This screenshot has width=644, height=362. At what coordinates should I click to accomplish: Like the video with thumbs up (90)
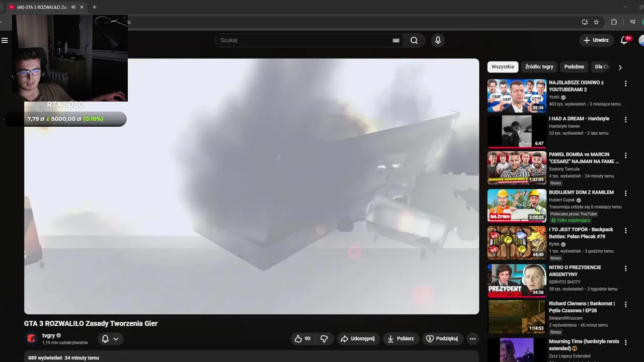click(x=302, y=339)
